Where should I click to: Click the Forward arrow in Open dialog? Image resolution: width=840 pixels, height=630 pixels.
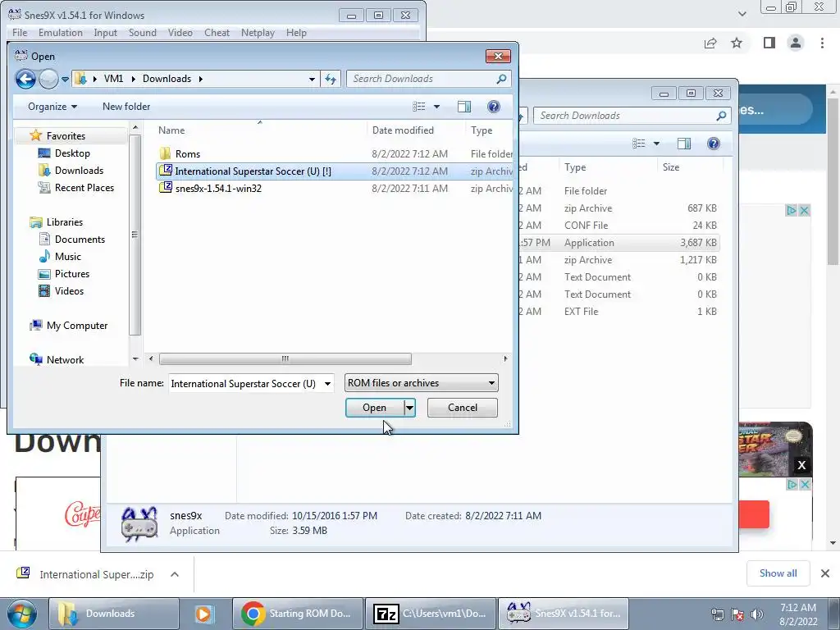pyautogui.click(x=48, y=80)
